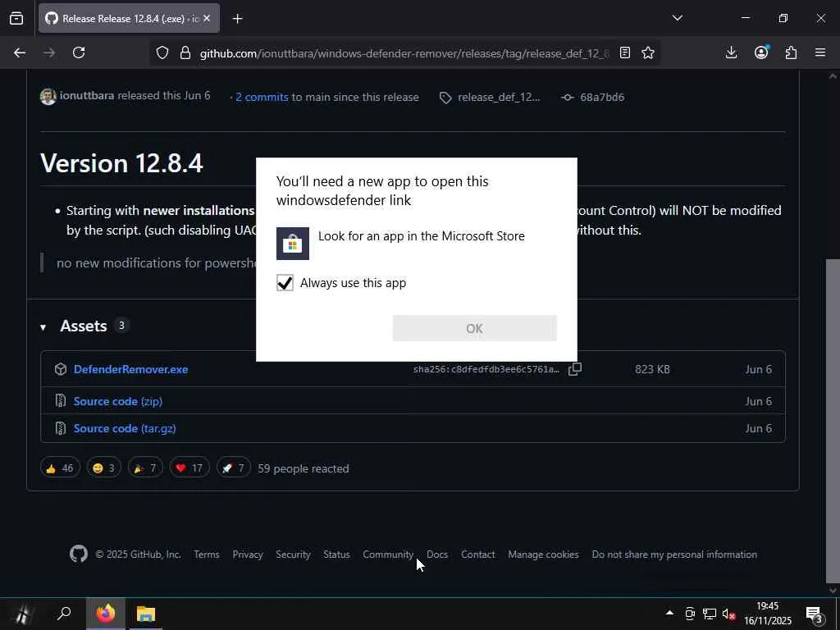
Task: Open the Docs footer link
Action: [437, 555]
